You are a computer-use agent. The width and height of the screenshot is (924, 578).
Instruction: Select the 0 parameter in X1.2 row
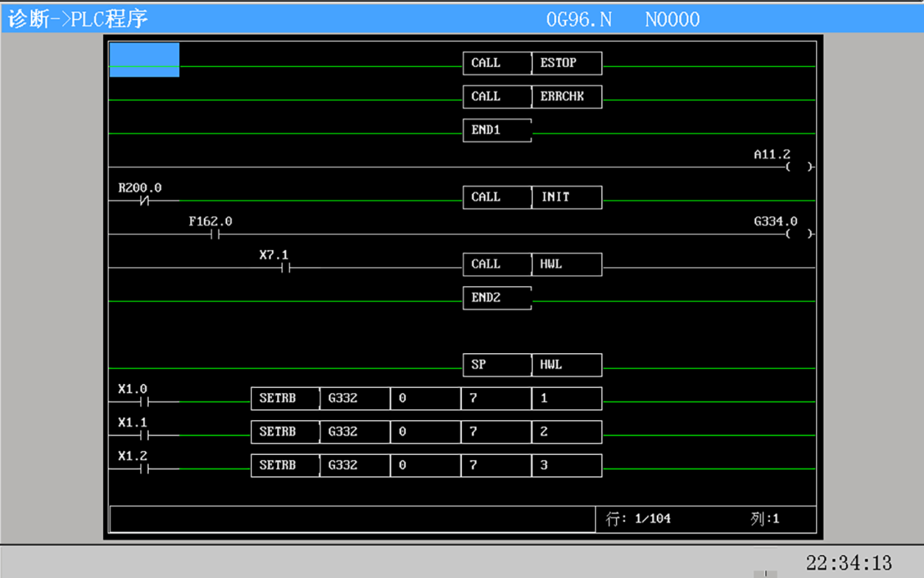pyautogui.click(x=425, y=465)
